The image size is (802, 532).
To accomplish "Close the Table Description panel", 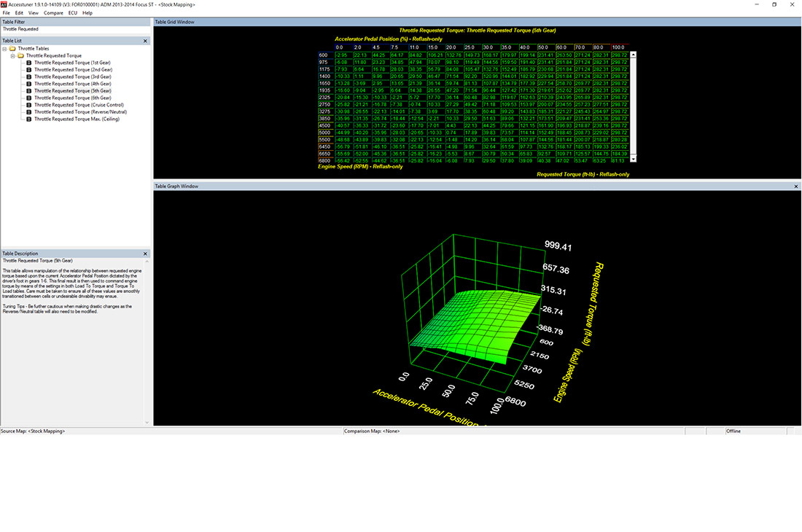I will 145,254.
